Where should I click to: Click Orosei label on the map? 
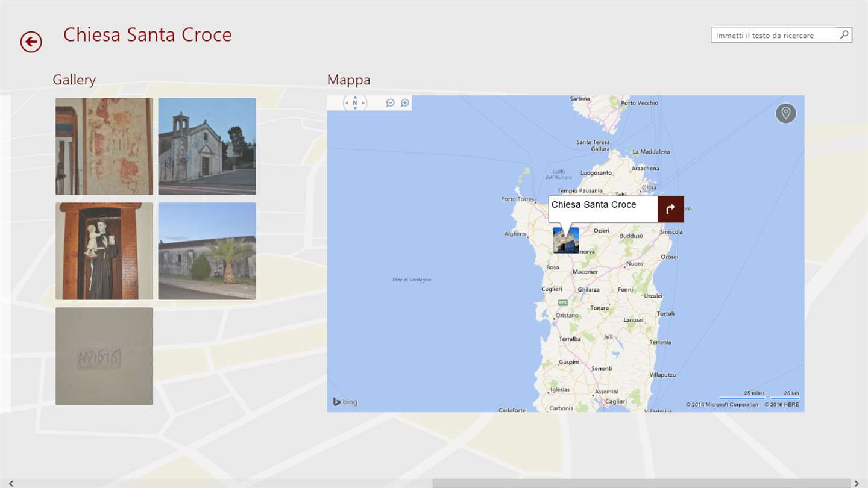670,257
